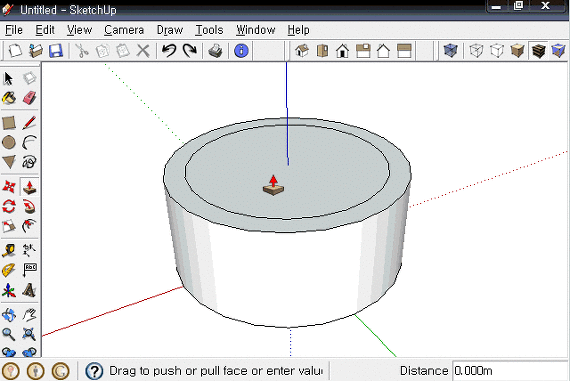Select the Freehand tool

click(29, 162)
